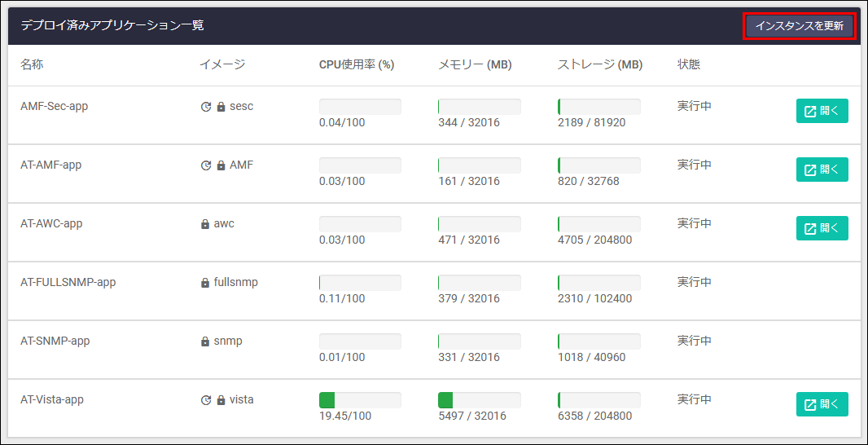Viewport: 868px width, 445px height.
Task: Click the lock icon beside awc image
Action: point(205,224)
